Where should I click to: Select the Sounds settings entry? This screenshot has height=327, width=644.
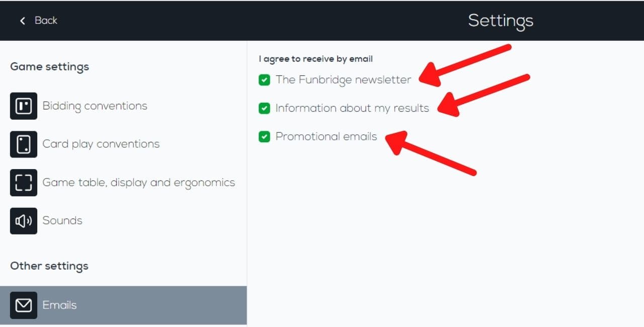[62, 221]
